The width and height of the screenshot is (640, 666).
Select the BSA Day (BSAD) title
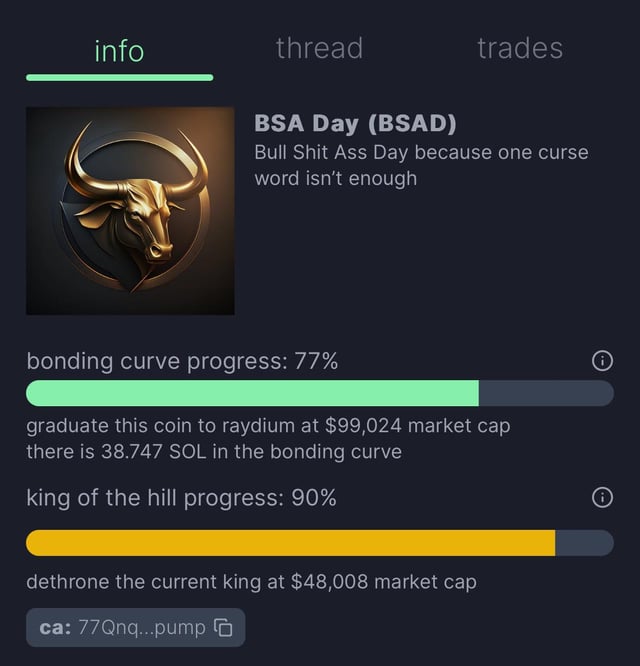[x=355, y=123]
